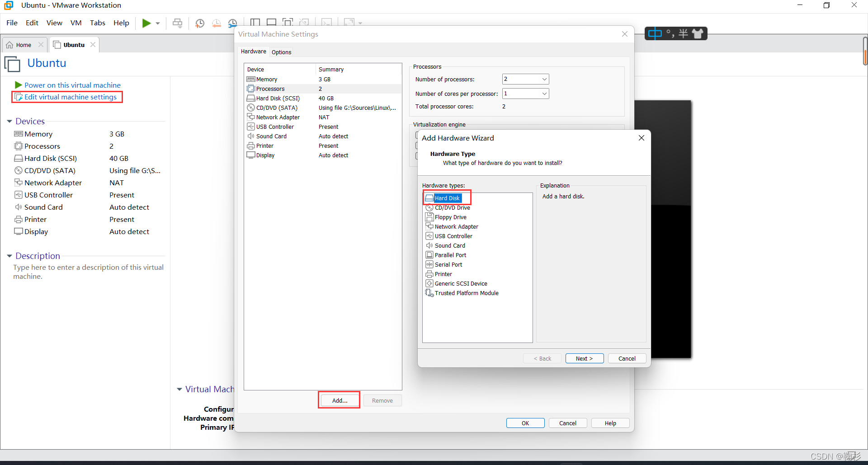Click Edit virtual machine settings link

(x=70, y=97)
